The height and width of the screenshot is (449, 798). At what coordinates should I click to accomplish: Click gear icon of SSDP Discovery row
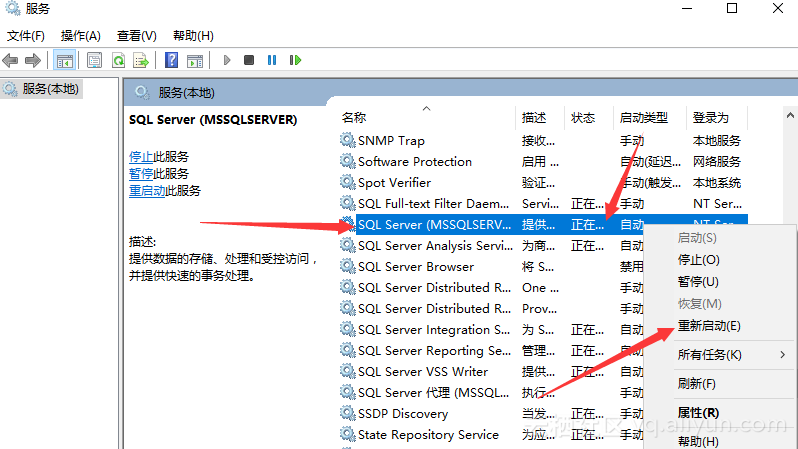[348, 413]
